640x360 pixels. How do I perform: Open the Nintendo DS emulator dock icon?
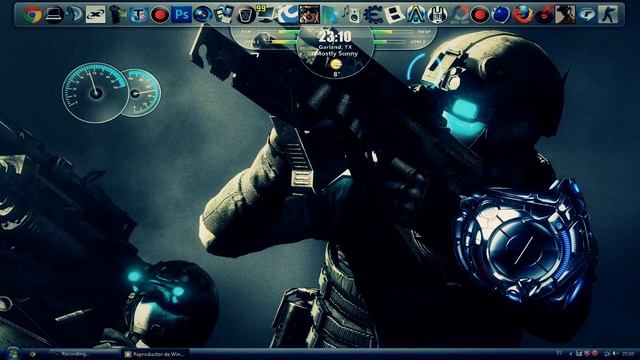pos(394,15)
